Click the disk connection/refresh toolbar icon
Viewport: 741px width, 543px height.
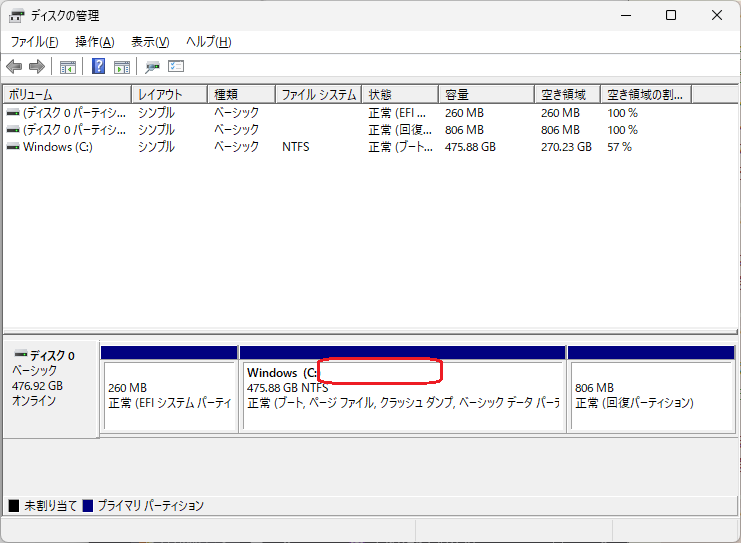(x=152, y=67)
